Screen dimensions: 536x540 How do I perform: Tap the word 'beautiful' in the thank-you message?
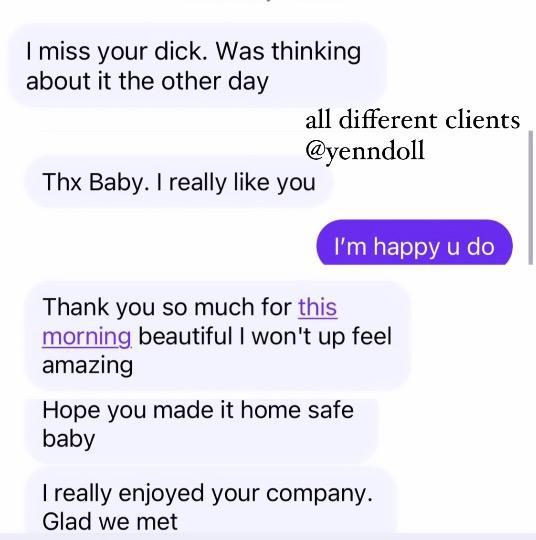click(x=185, y=336)
